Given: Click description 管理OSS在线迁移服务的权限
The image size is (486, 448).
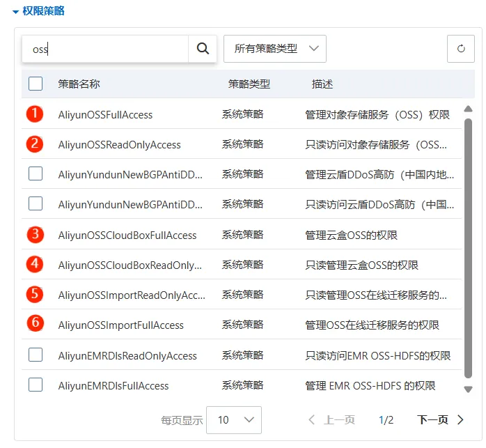Looking at the screenshot, I should click(372, 325).
